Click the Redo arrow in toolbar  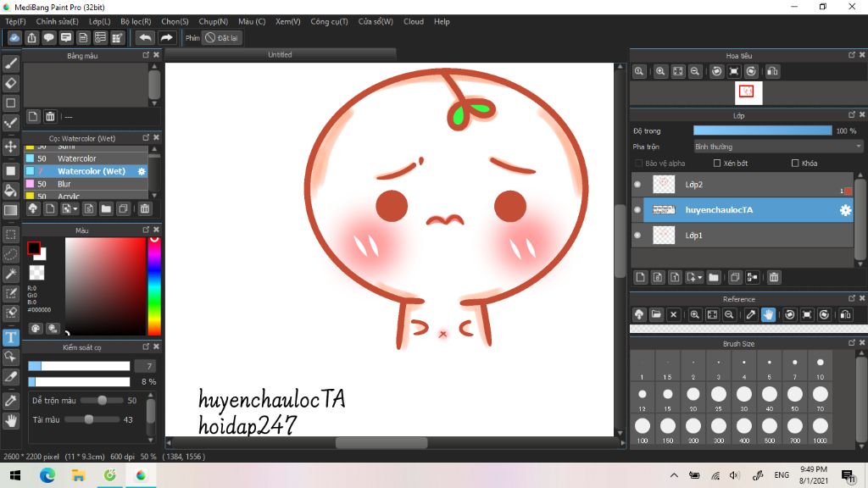166,37
